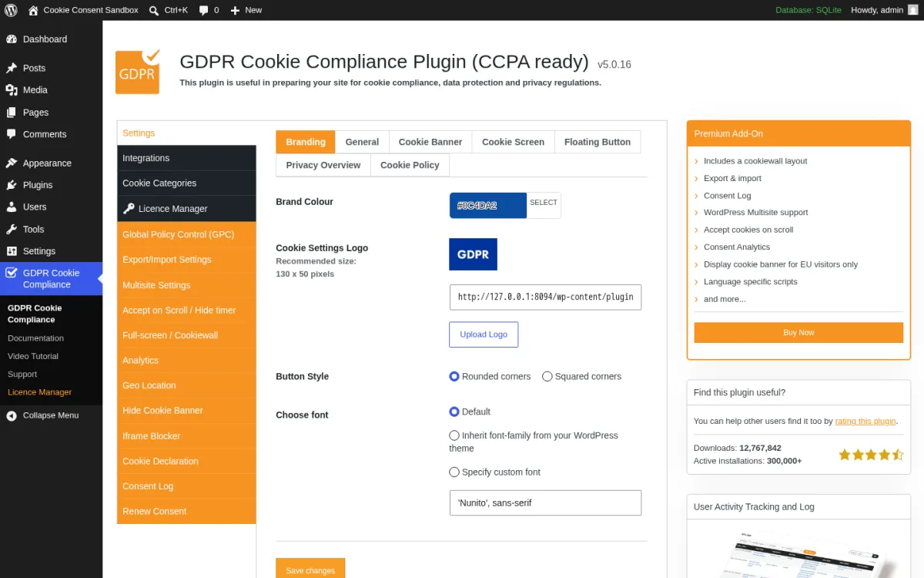Follow the rating this plugin link
The height and width of the screenshot is (578, 924).
[865, 422]
